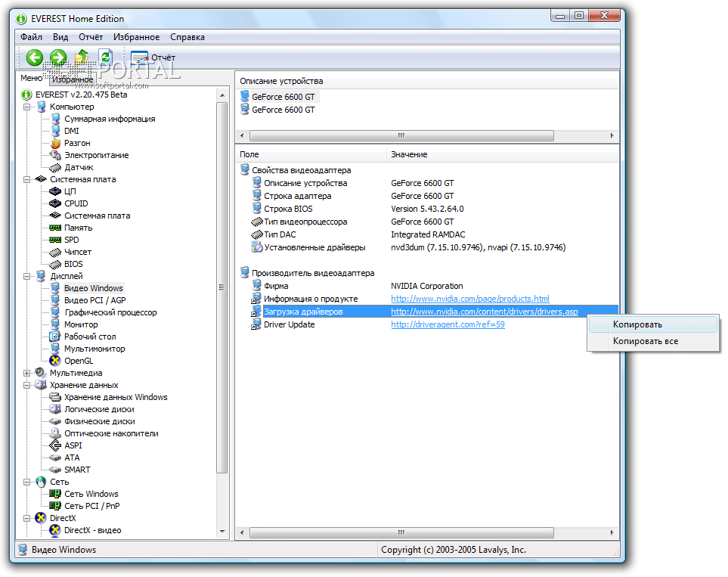The image size is (728, 577).
Task: Open the driveragent.com link
Action: pos(448,324)
